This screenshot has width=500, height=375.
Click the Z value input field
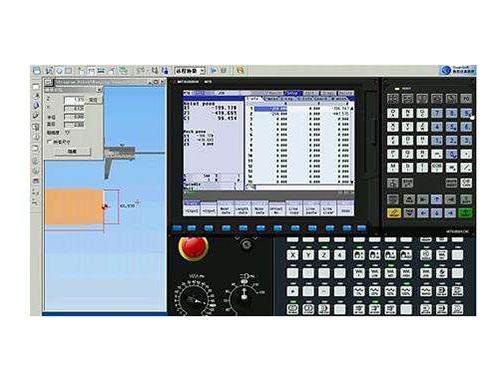74,100
